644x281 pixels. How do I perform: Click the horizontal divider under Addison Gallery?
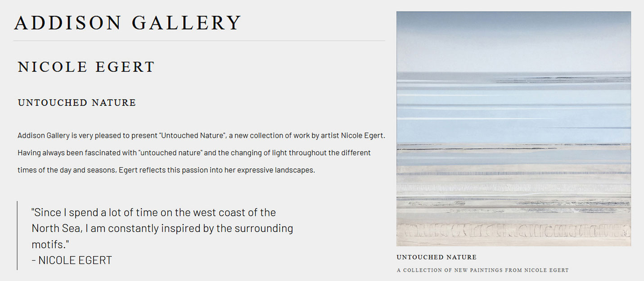[x=199, y=41]
